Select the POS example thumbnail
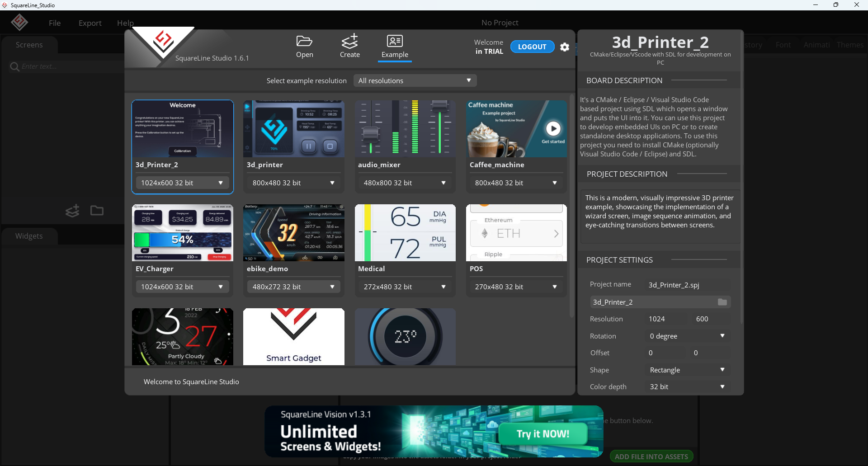This screenshot has width=868, height=466. 516,233
